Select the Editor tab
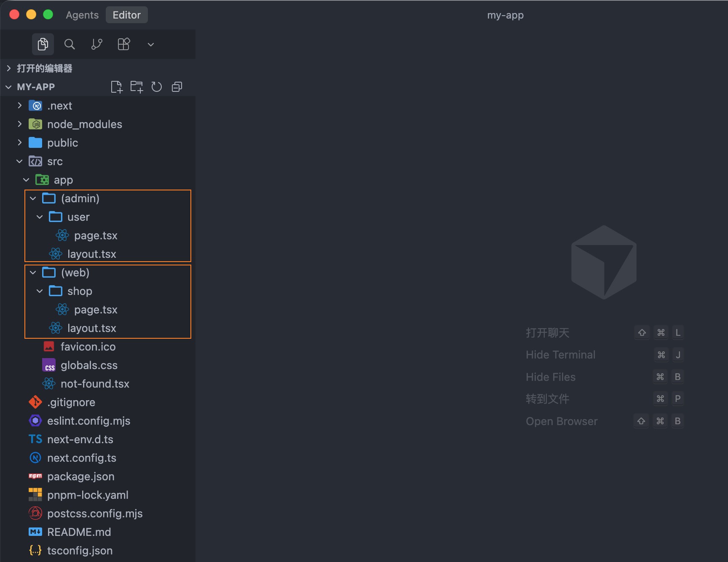Screen dimensions: 728x562 126,15
